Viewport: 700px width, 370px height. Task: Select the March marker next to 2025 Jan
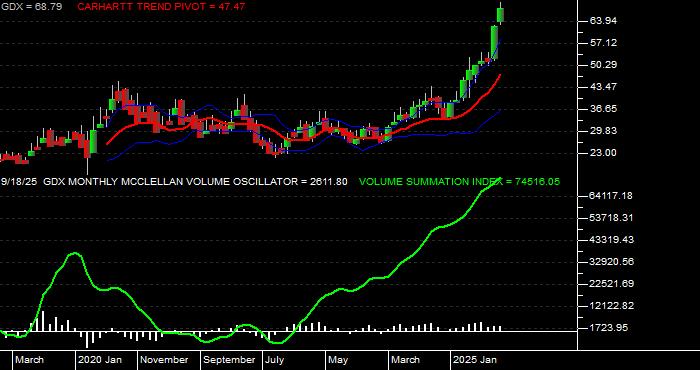point(405,360)
